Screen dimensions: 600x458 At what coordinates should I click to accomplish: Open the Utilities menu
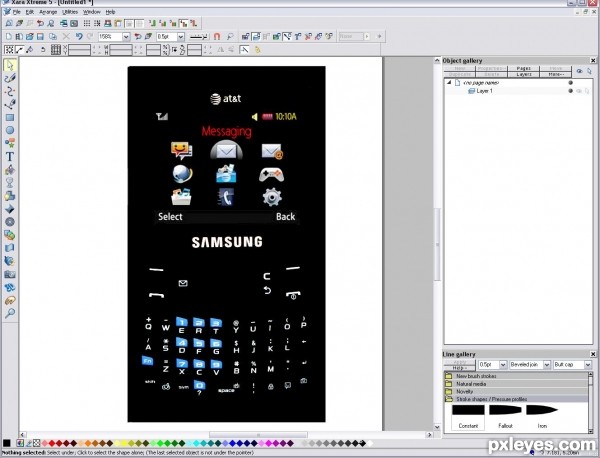click(x=70, y=12)
